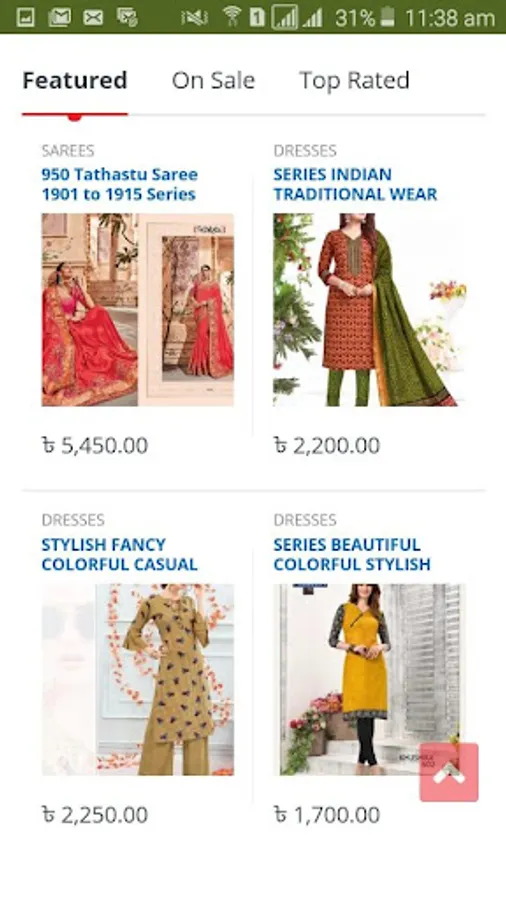Tap the battery icon in status bar
Screen dimensions: 506x900
click(x=388, y=17)
